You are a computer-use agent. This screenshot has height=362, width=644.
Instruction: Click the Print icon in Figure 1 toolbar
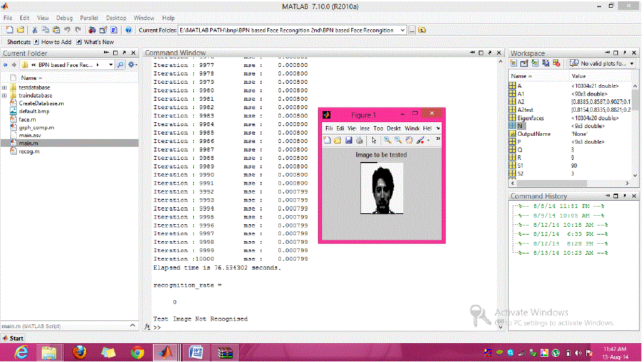359,140
